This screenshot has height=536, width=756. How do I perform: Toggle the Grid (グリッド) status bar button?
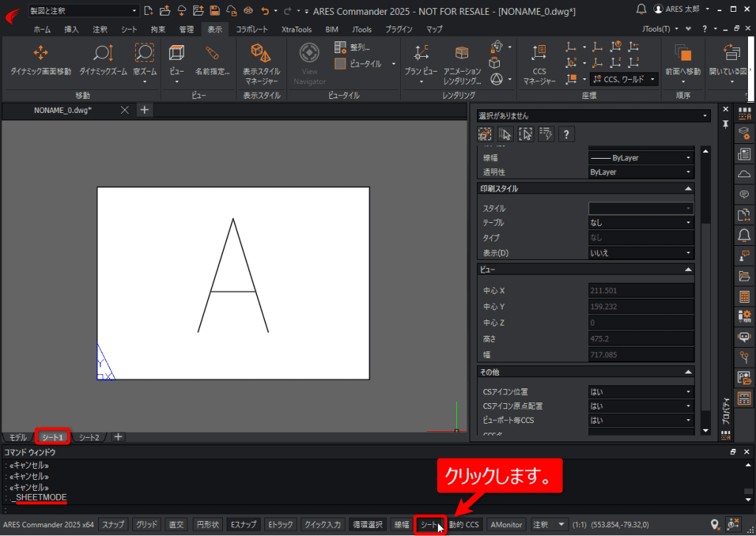pyautogui.click(x=147, y=524)
